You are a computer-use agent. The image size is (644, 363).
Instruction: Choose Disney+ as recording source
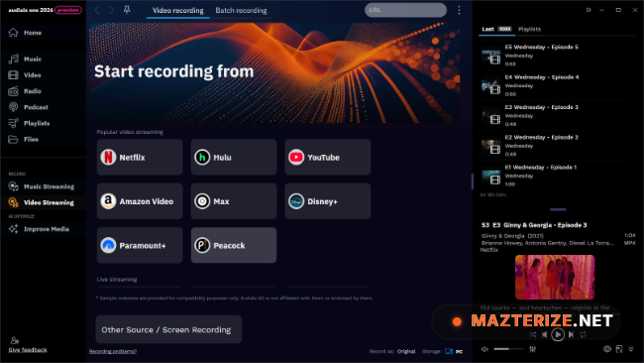click(328, 201)
